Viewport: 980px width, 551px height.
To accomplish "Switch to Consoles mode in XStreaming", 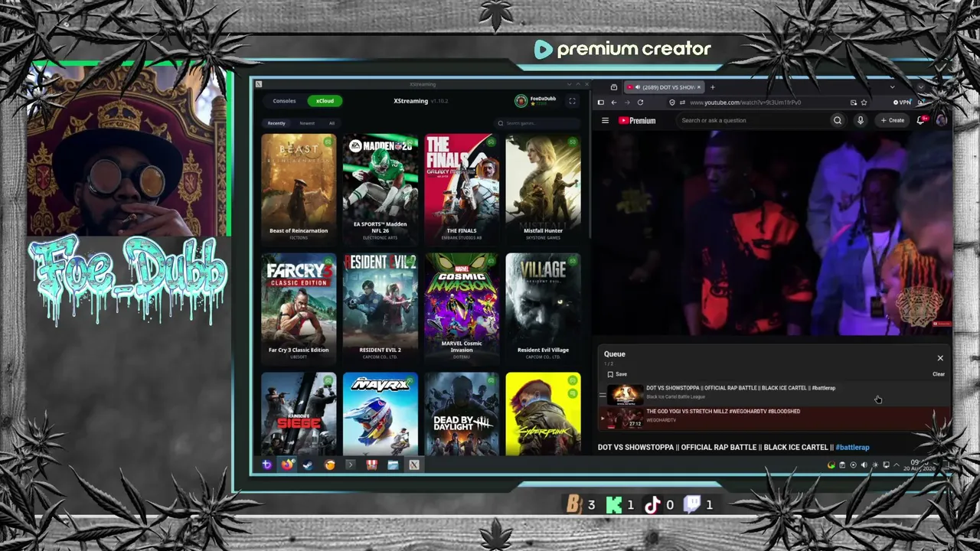I will [284, 101].
